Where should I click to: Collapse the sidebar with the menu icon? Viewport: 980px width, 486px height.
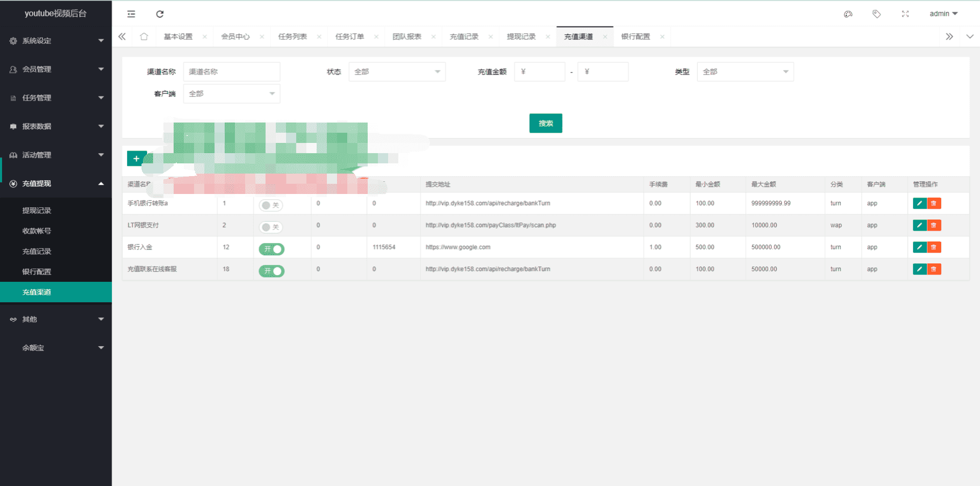pos(131,14)
